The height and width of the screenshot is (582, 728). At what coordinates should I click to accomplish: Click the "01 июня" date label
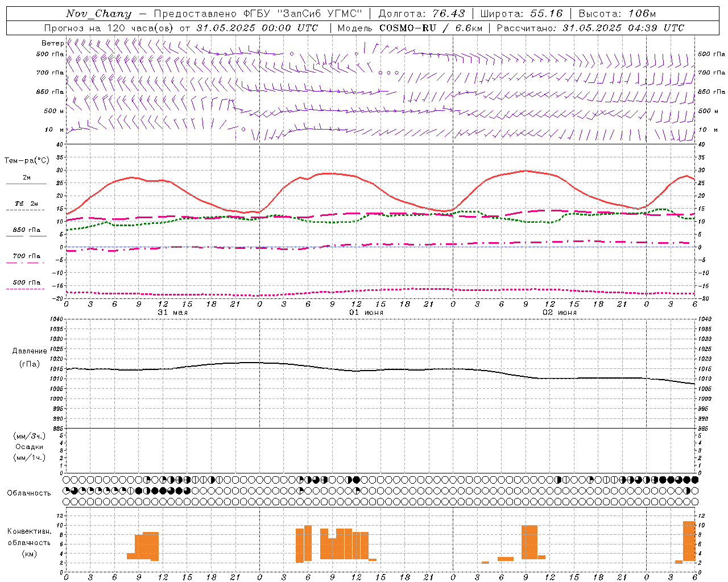point(366,313)
